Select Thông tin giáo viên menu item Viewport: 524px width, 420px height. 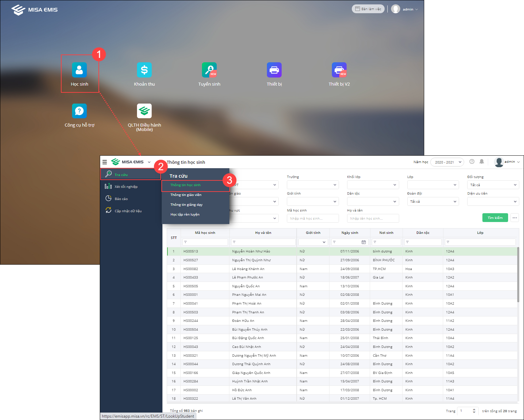(186, 195)
